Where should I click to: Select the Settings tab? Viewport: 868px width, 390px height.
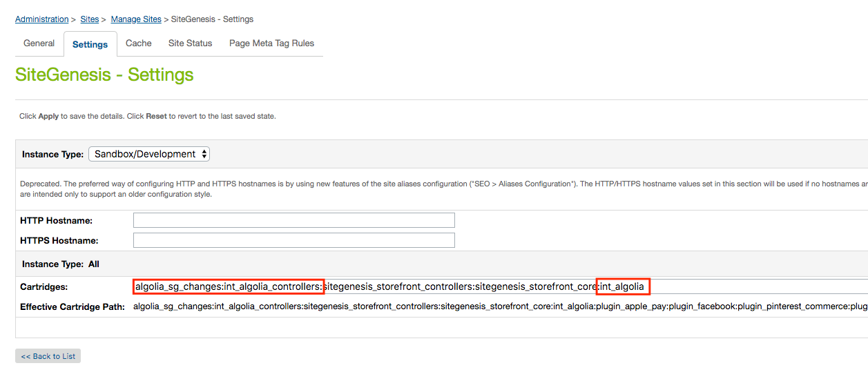(x=90, y=44)
